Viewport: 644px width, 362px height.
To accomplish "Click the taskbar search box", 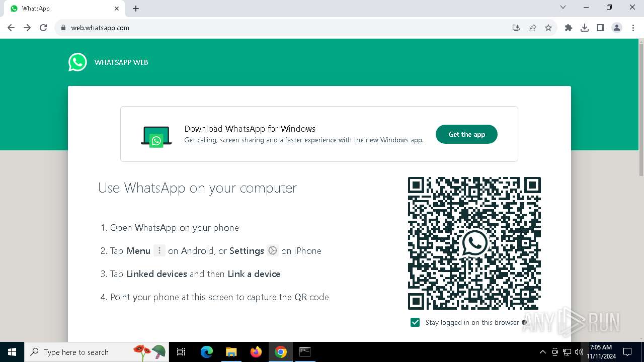I will [x=97, y=352].
